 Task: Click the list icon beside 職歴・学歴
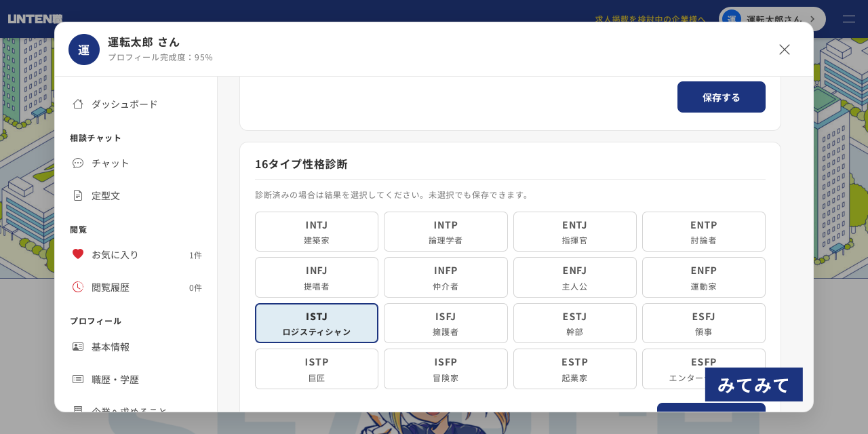click(78, 379)
